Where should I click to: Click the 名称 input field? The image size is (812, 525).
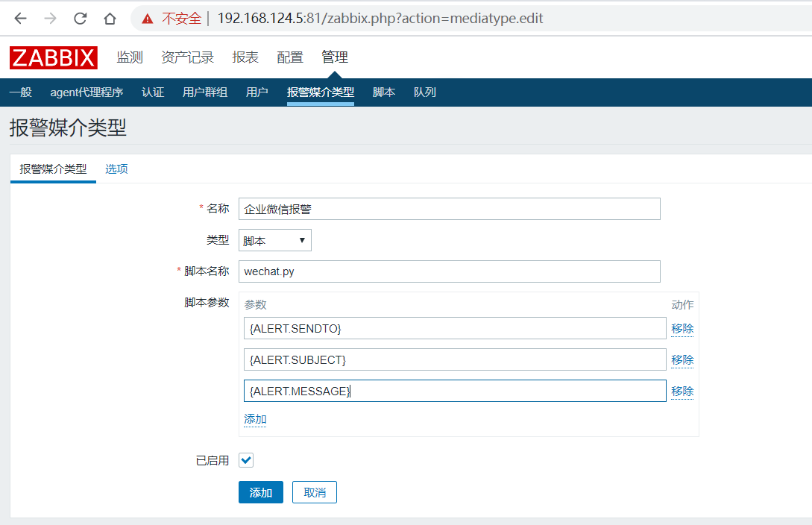[x=449, y=209]
